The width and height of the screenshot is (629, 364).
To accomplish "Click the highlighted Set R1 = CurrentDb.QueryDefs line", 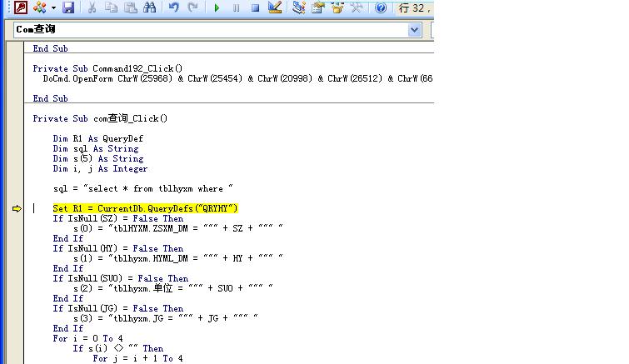I will tap(145, 208).
